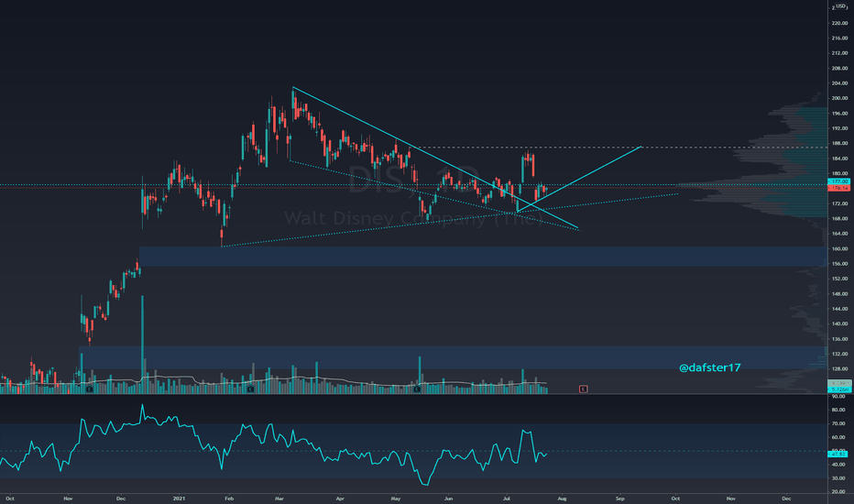Select the rising solid trendline toward September

tap(580, 179)
